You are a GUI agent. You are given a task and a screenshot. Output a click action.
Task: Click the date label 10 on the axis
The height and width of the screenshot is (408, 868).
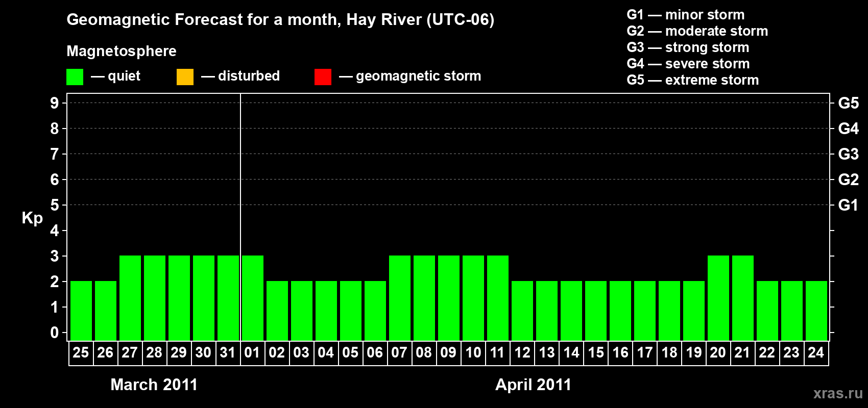pyautogui.click(x=473, y=352)
